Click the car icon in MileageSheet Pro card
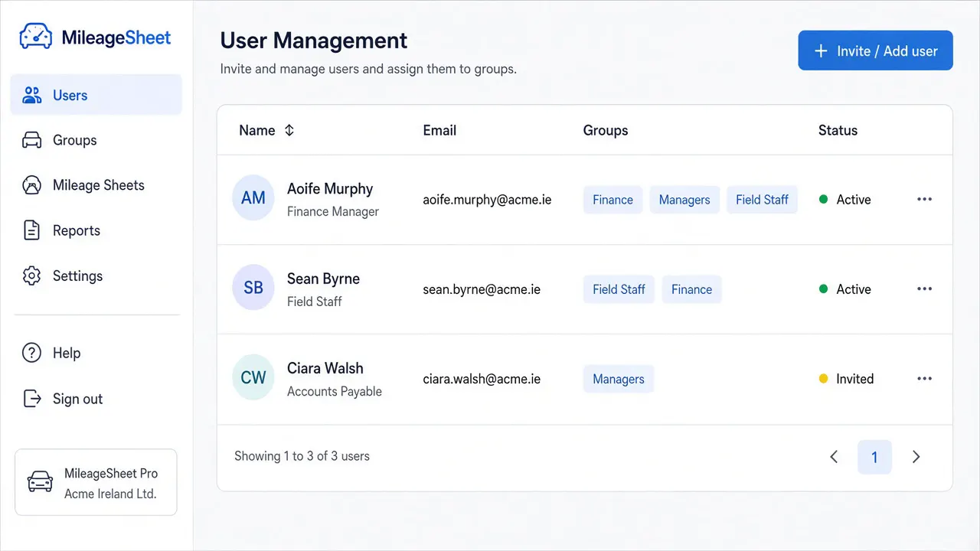Image resolution: width=980 pixels, height=551 pixels. click(40, 482)
